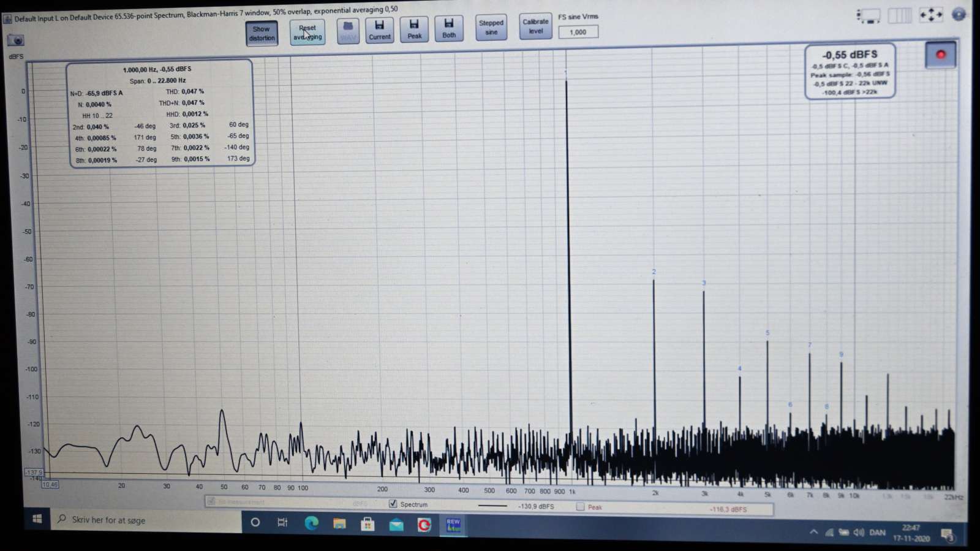The height and width of the screenshot is (551, 980).
Task: Open the graph scrollbars toggle icon
Action: (869, 16)
